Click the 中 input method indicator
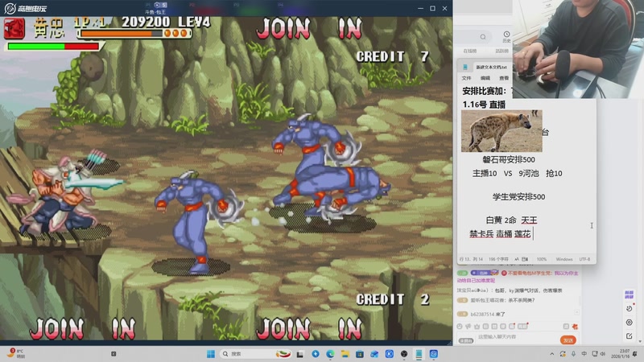The width and height of the screenshot is (644, 362). click(584, 354)
